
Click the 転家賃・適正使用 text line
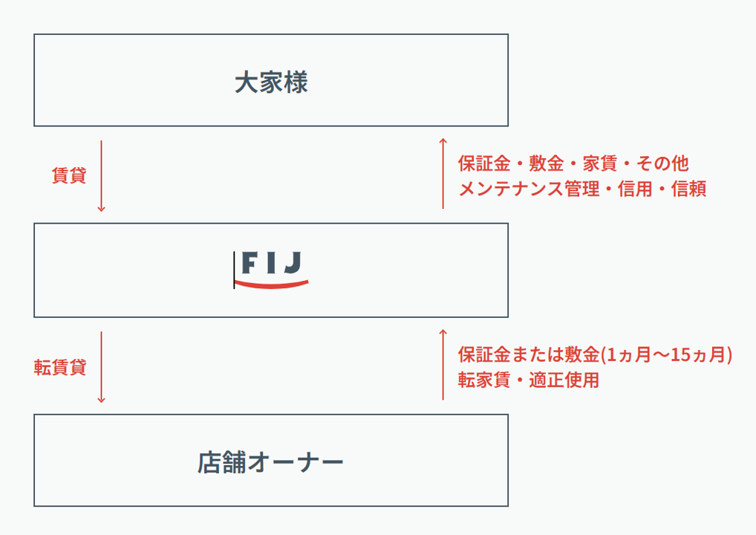tap(529, 380)
